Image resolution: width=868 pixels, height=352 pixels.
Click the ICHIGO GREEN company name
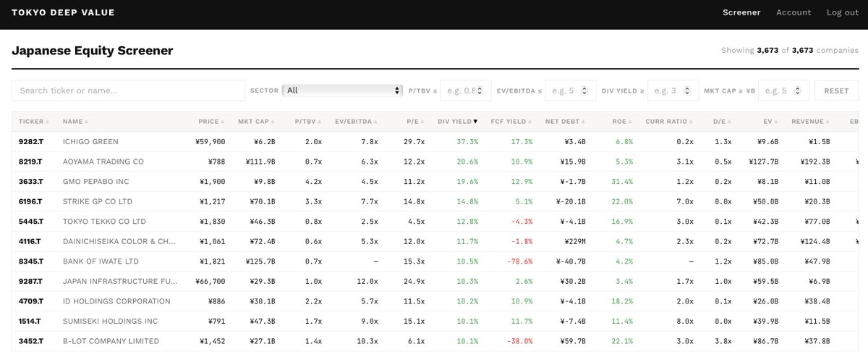pos(90,141)
